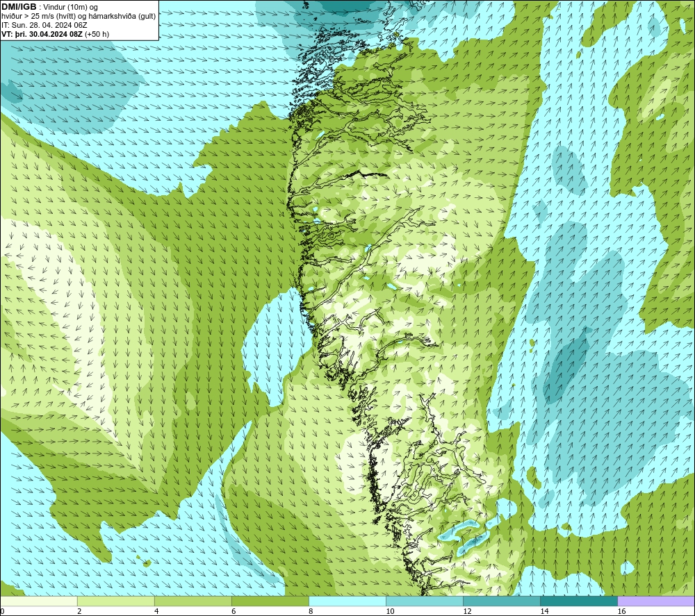Click the '(+50 h)' forecast offset text
Viewport: 695px width, 616px height.
point(97,34)
